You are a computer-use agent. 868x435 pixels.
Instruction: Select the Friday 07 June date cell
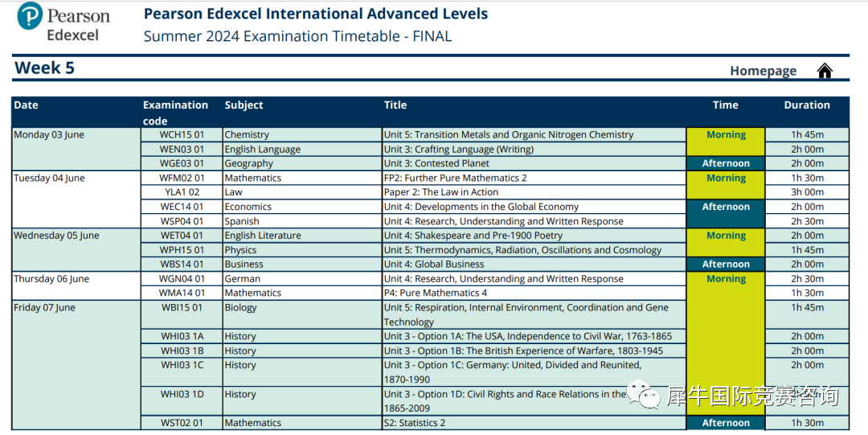(76, 365)
